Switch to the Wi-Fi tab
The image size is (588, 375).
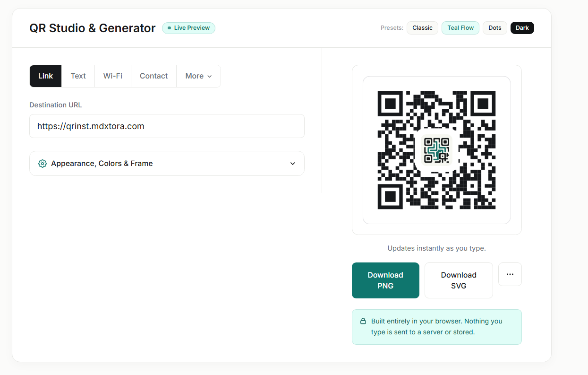[113, 76]
